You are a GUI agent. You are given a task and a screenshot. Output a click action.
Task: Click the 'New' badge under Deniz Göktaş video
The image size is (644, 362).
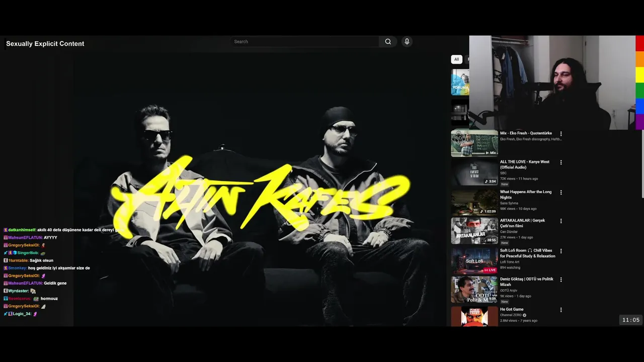pos(505,302)
